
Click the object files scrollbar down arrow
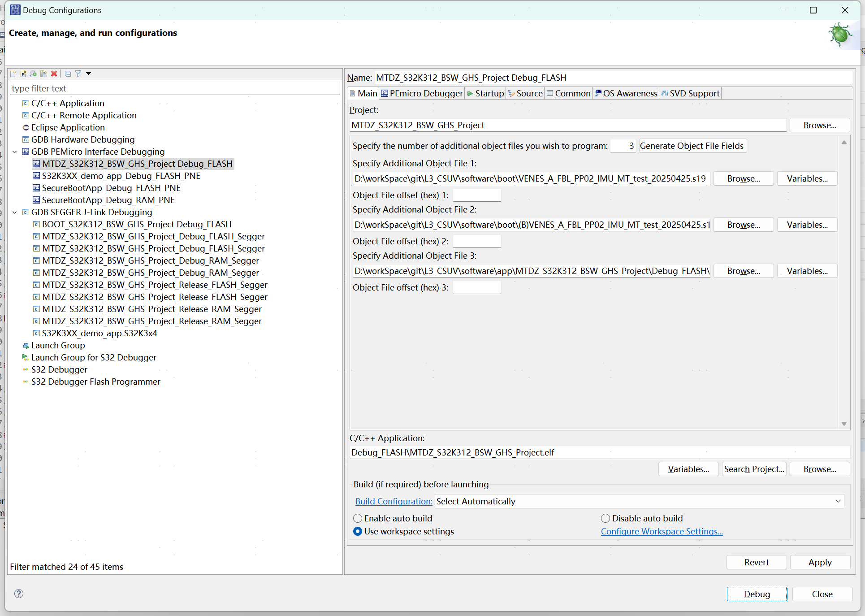tap(844, 424)
